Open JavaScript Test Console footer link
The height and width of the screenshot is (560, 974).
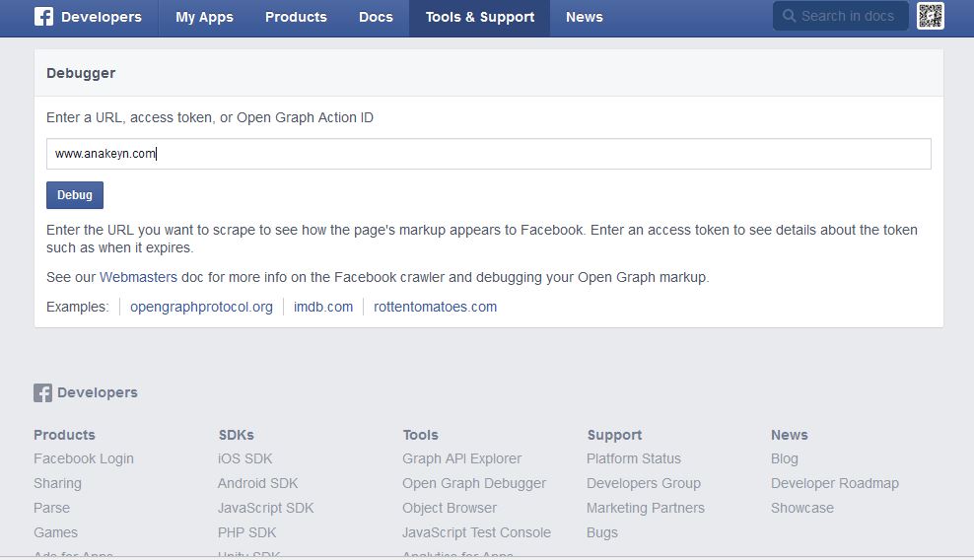point(476,532)
